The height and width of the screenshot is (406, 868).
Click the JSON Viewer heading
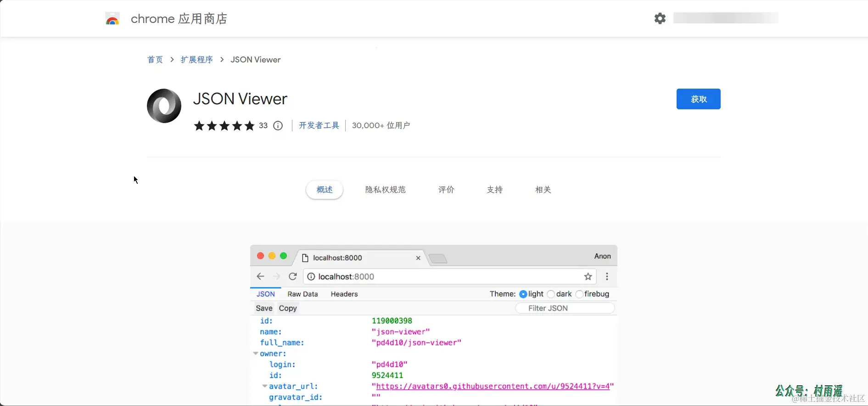pos(240,99)
